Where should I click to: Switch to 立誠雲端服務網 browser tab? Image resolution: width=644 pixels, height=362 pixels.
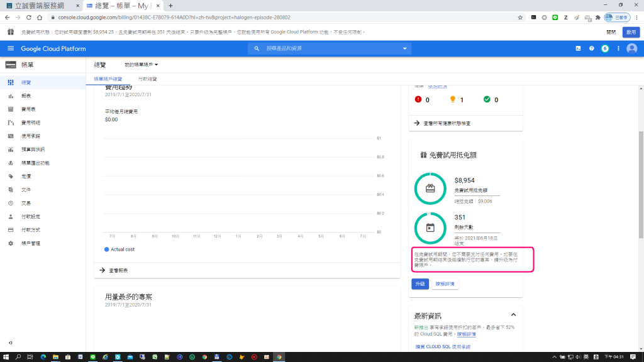[x=41, y=6]
